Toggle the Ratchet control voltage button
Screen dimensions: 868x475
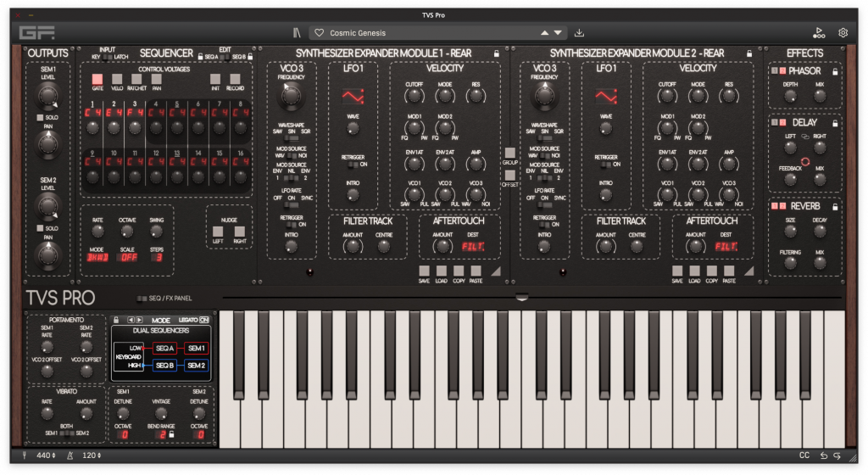tap(136, 80)
